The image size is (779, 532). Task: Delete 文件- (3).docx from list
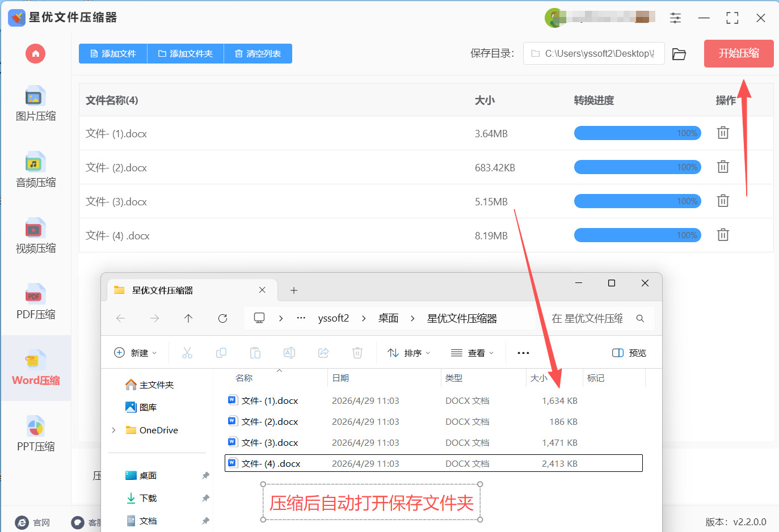click(723, 201)
